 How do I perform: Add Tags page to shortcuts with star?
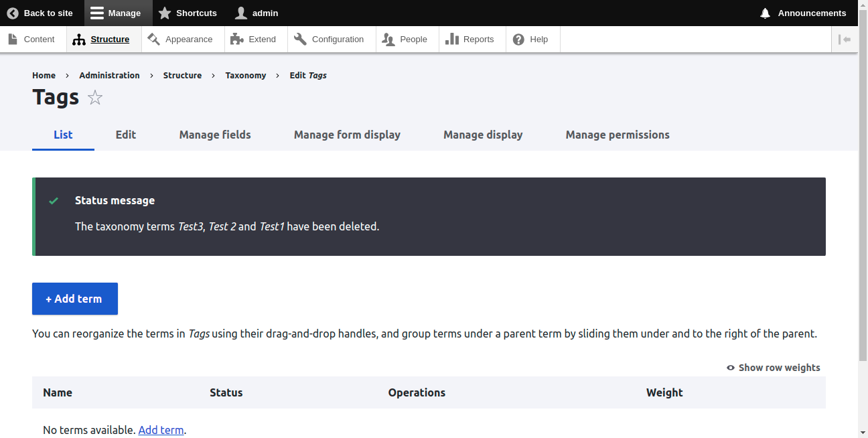click(x=95, y=98)
